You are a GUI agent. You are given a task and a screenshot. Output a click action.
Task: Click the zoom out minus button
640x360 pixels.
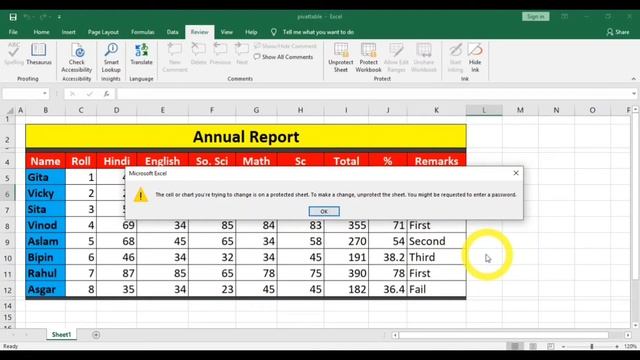564,347
